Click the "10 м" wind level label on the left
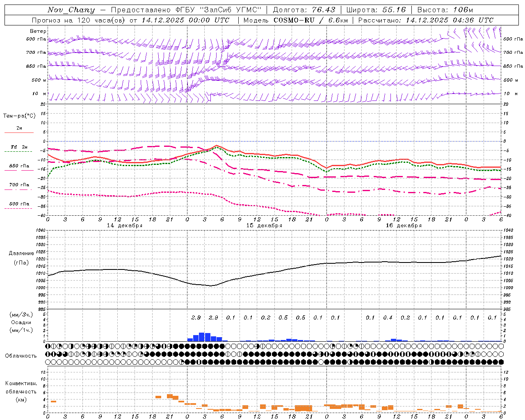Viewport: 525px width, 420px height. (39, 94)
